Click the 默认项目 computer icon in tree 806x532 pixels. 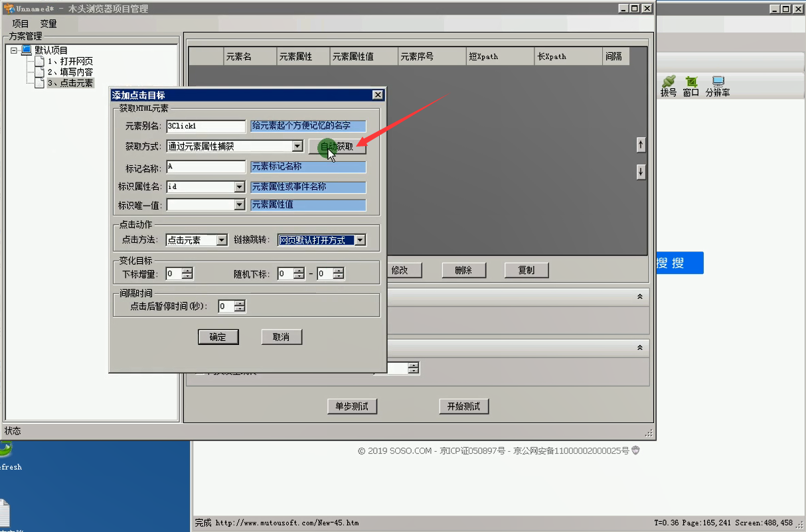[x=26, y=50]
